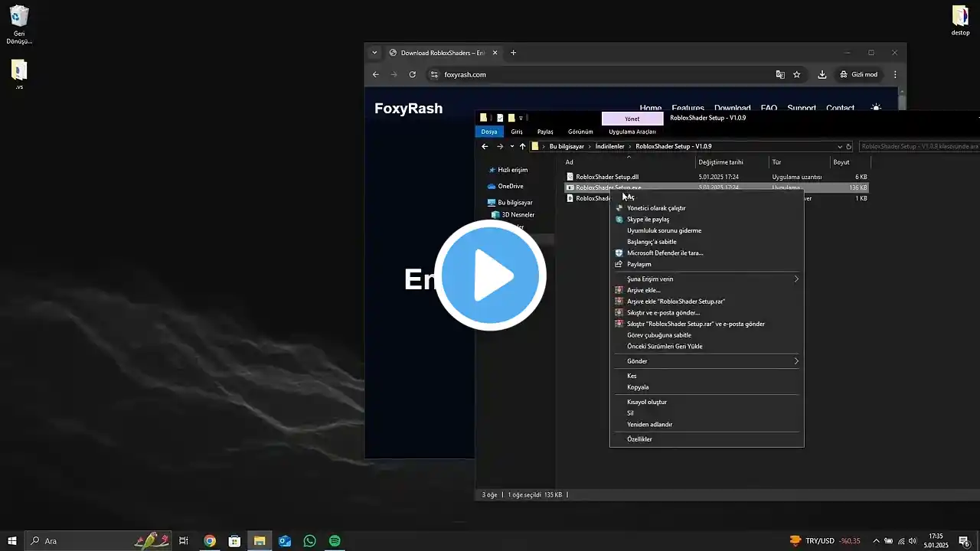980x551 pixels.
Task: Open the Dosya tab in Explorer ribbon
Action: [489, 132]
